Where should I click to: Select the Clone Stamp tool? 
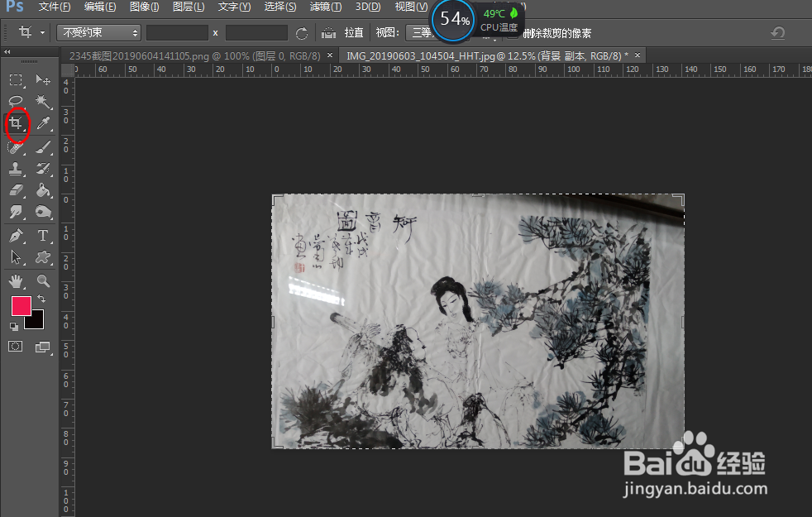[x=16, y=169]
